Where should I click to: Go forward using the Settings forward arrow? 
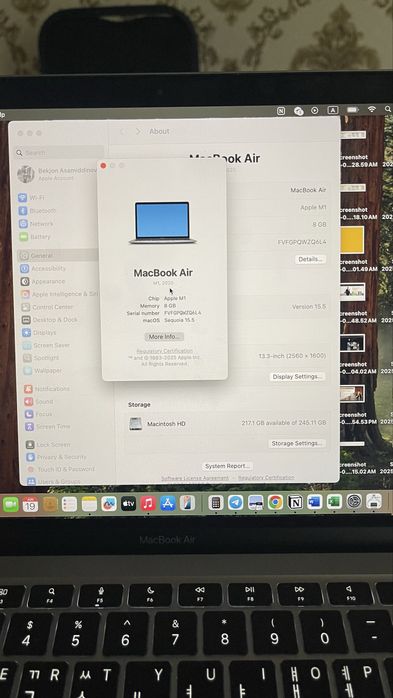(138, 132)
